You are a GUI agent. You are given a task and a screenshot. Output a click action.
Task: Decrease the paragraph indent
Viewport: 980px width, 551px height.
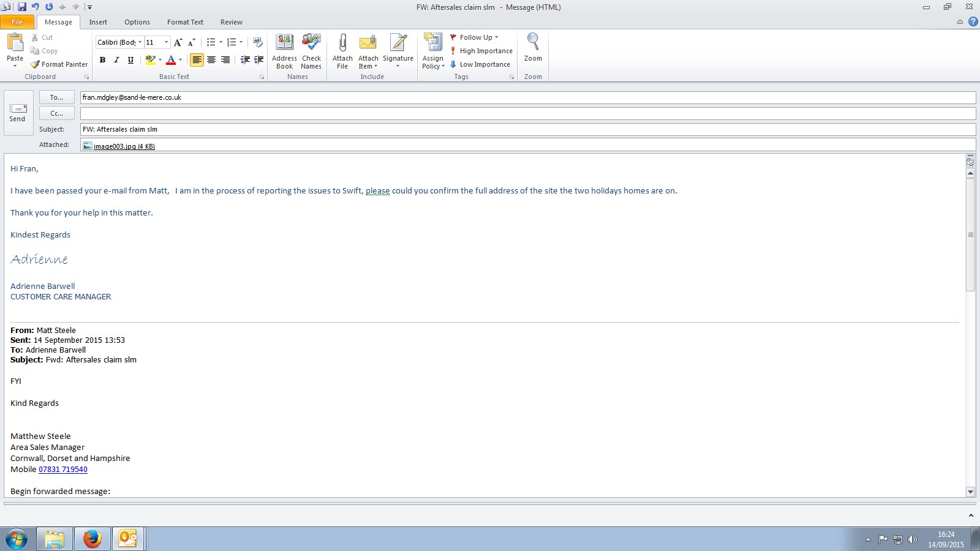pyautogui.click(x=245, y=59)
